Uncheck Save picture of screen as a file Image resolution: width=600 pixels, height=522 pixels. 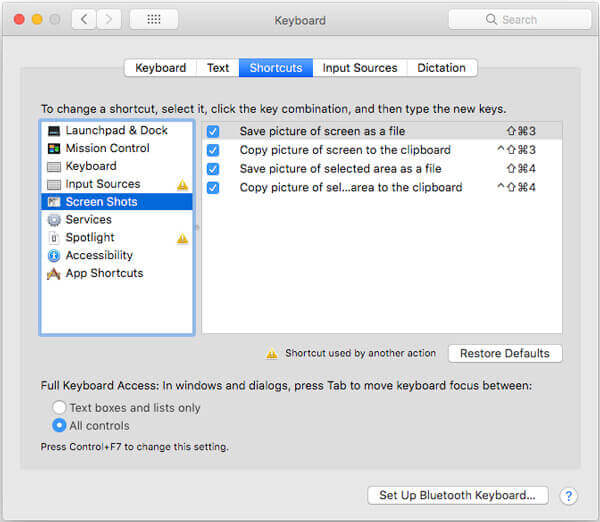[x=213, y=132]
